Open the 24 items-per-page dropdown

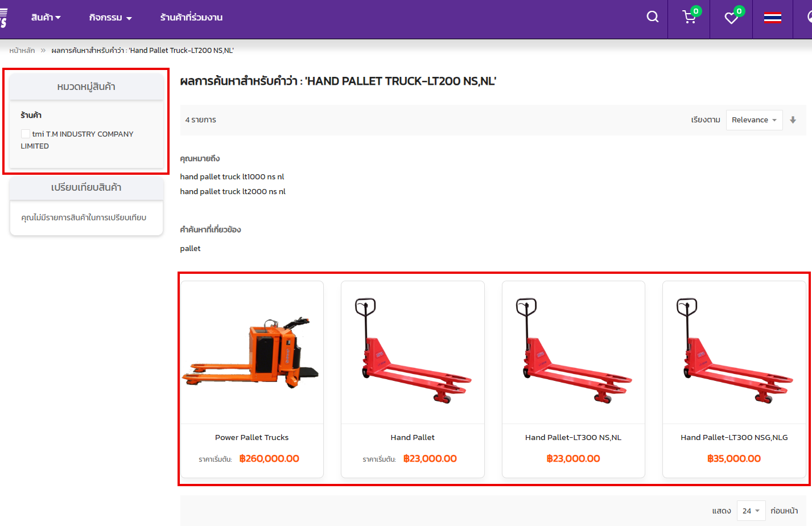tap(751, 511)
